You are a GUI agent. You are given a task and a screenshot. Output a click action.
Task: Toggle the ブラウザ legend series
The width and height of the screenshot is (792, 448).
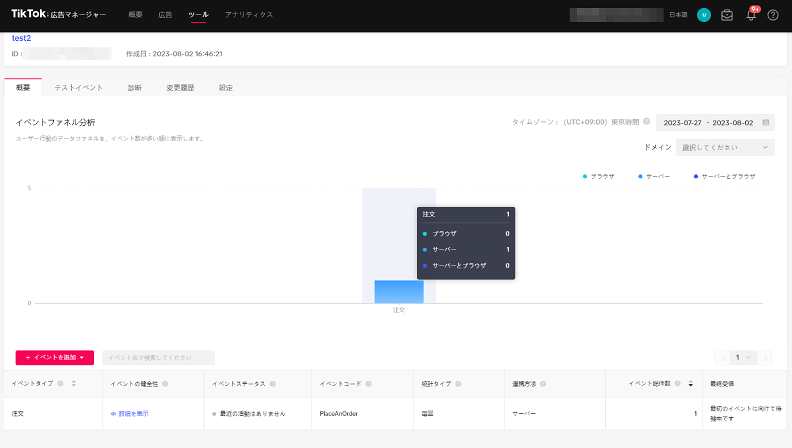point(598,175)
